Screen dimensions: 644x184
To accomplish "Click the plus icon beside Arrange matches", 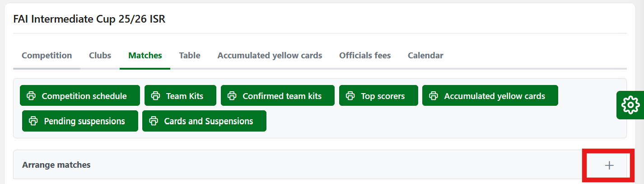I will click(x=609, y=165).
